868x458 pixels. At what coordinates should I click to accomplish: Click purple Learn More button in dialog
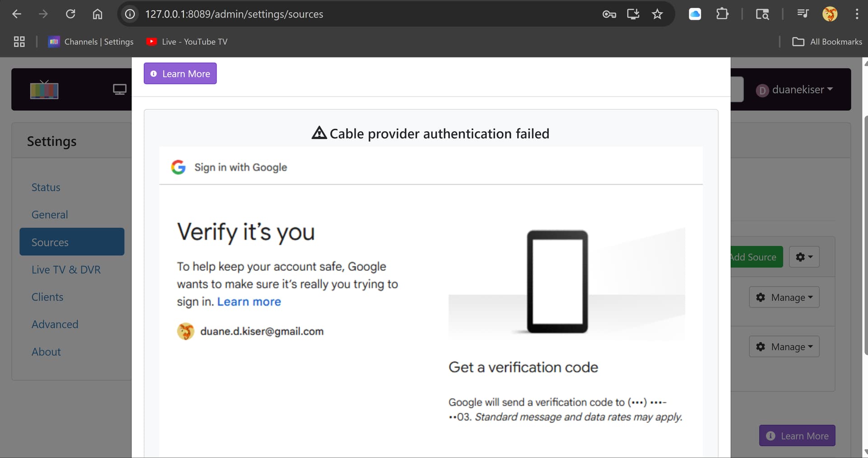pos(180,74)
